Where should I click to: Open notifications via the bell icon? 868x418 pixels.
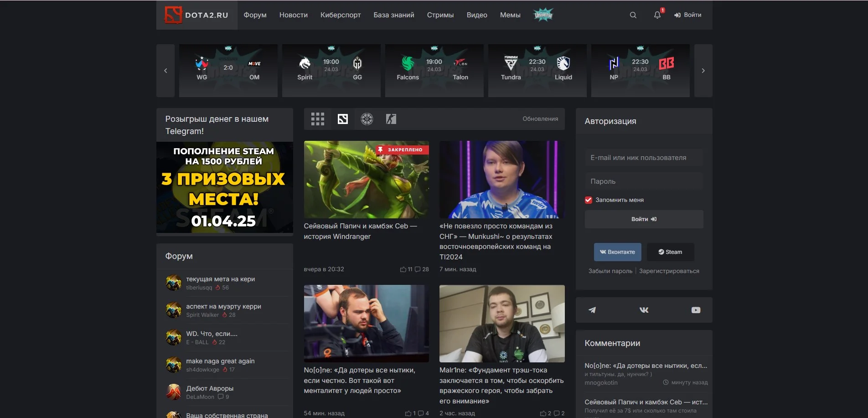point(656,15)
